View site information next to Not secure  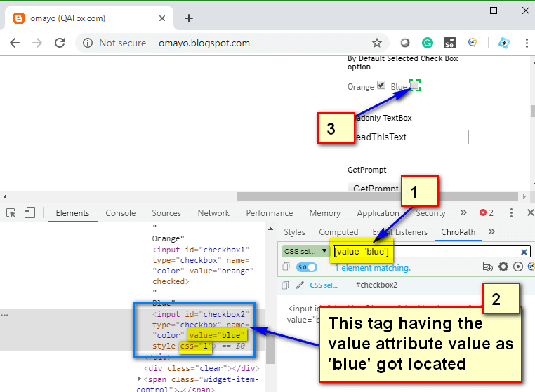click(88, 43)
